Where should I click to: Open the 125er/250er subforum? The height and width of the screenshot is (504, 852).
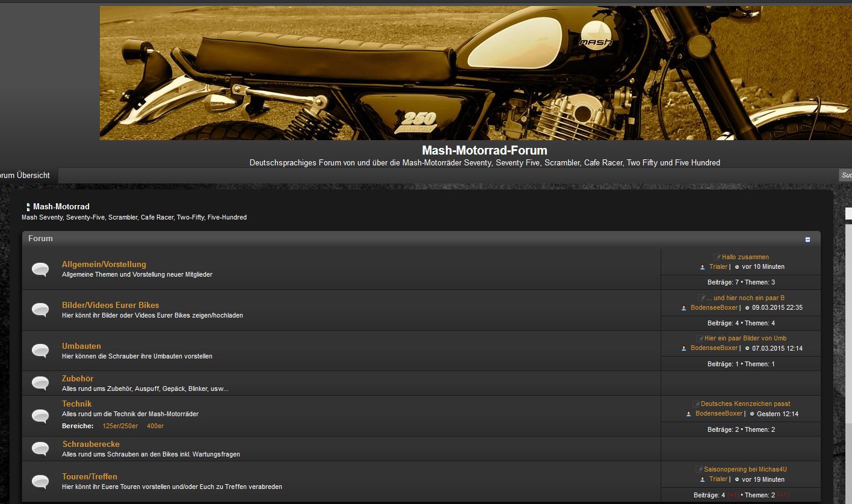[x=120, y=426]
